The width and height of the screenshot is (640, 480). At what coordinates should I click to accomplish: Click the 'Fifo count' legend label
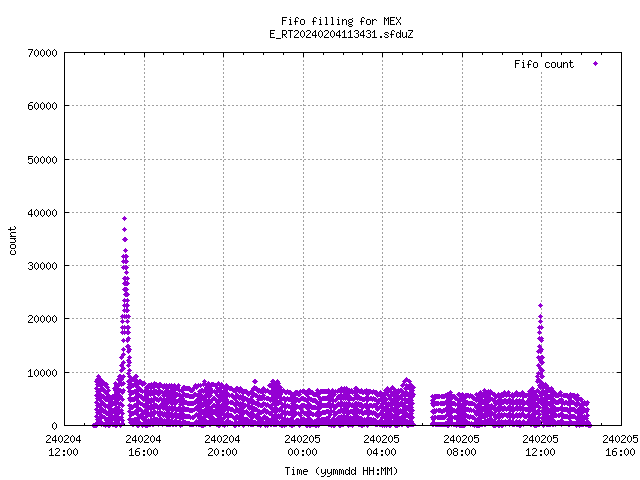(544, 64)
